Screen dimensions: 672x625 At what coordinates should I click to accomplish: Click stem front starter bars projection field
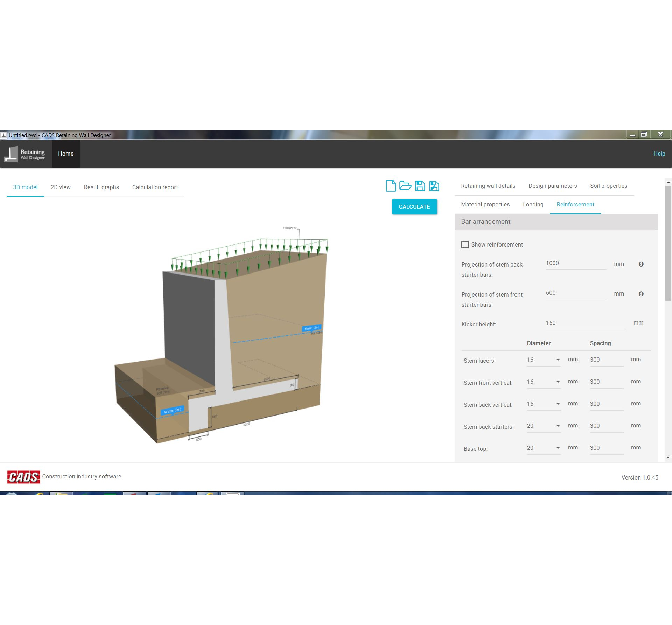point(576,293)
